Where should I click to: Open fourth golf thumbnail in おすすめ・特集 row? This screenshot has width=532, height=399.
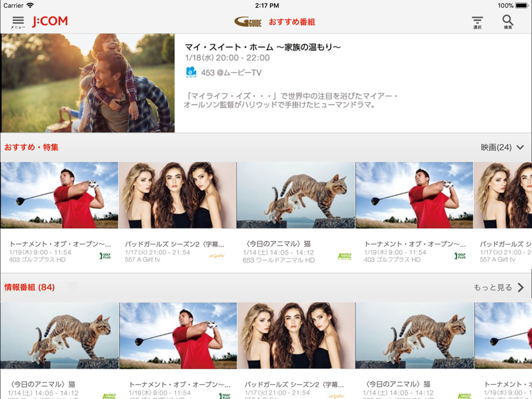414,195
